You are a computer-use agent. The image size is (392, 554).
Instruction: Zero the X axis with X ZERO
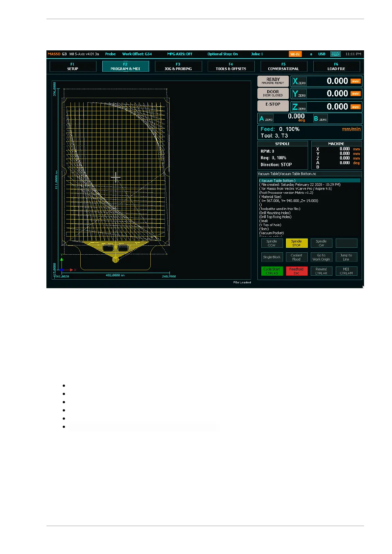(x=299, y=81)
